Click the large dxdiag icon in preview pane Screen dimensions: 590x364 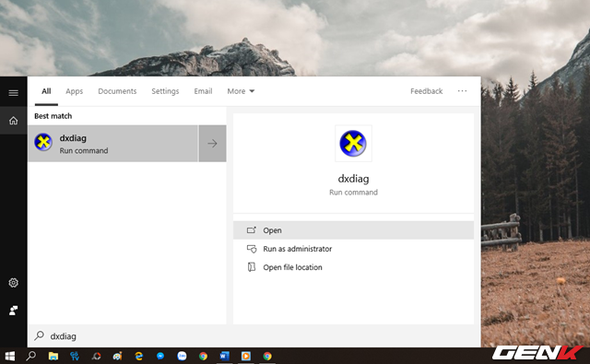(x=353, y=143)
